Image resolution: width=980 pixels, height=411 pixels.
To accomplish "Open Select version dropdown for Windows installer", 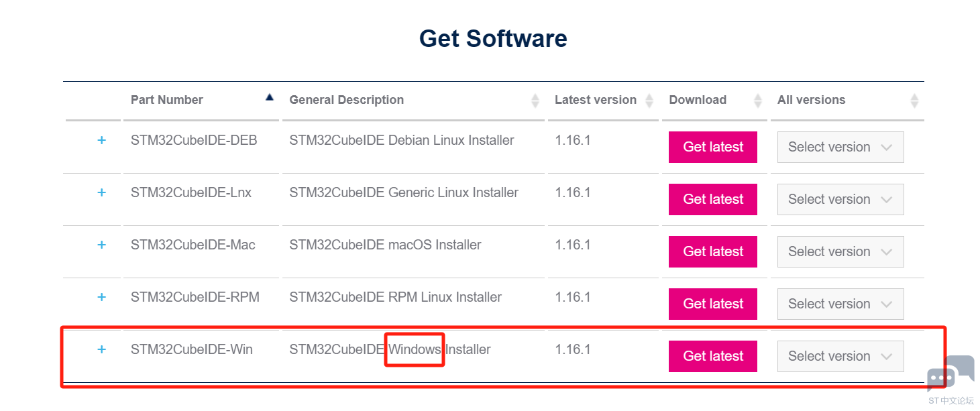I will 840,356.
